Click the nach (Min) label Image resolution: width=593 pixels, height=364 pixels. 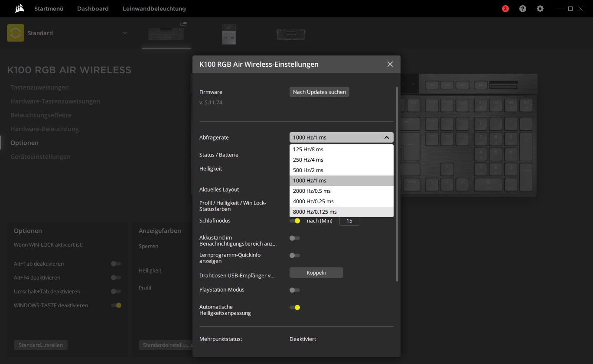coord(319,221)
